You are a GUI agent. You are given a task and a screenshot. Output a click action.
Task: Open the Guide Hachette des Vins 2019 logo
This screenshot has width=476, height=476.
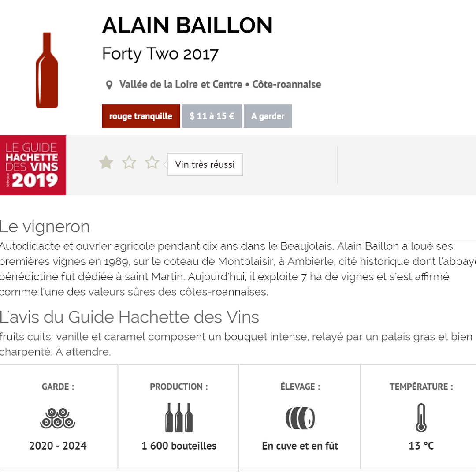(x=33, y=165)
